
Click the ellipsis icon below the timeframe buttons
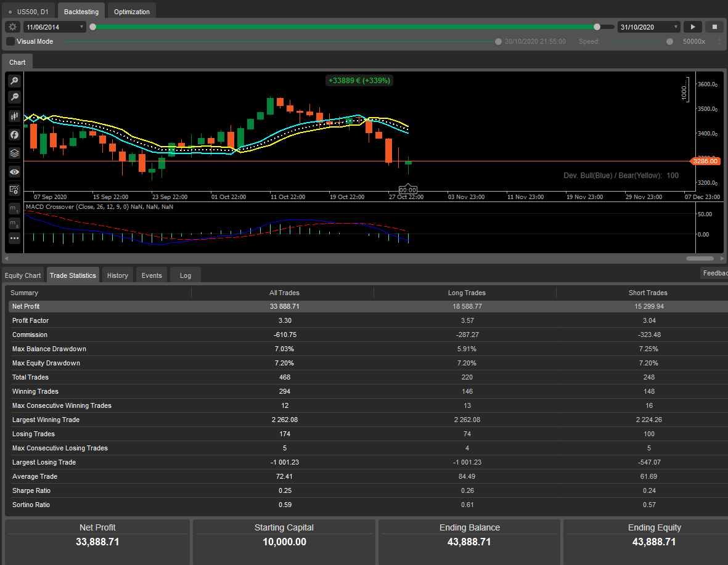tap(14, 239)
